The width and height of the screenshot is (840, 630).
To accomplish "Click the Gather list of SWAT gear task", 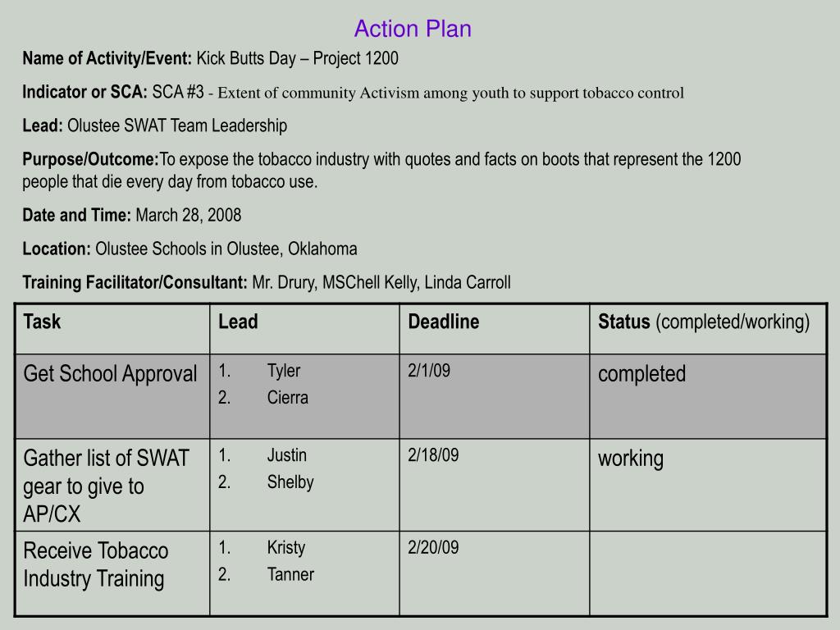I will (x=107, y=486).
